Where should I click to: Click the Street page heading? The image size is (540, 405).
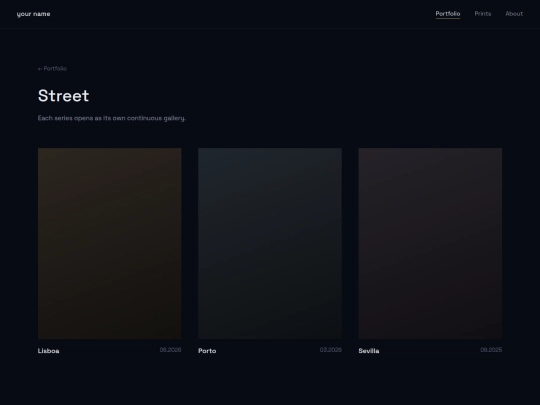(x=63, y=95)
